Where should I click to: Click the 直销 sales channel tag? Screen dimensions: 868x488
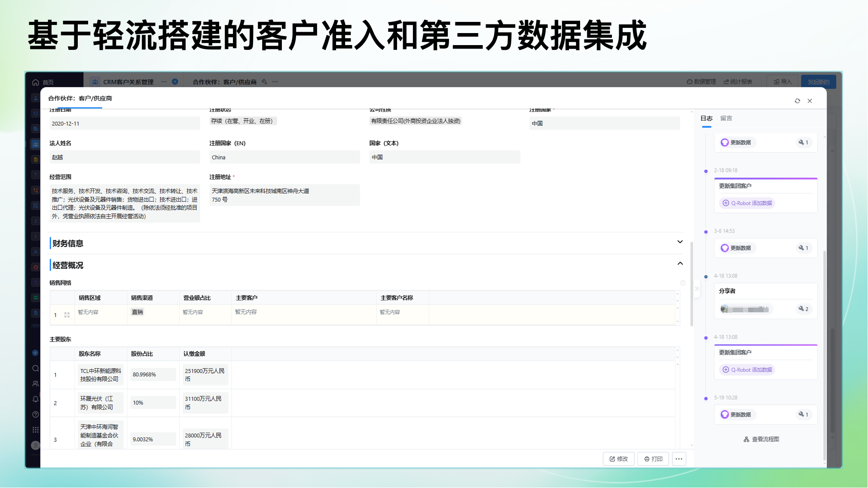pos(137,312)
